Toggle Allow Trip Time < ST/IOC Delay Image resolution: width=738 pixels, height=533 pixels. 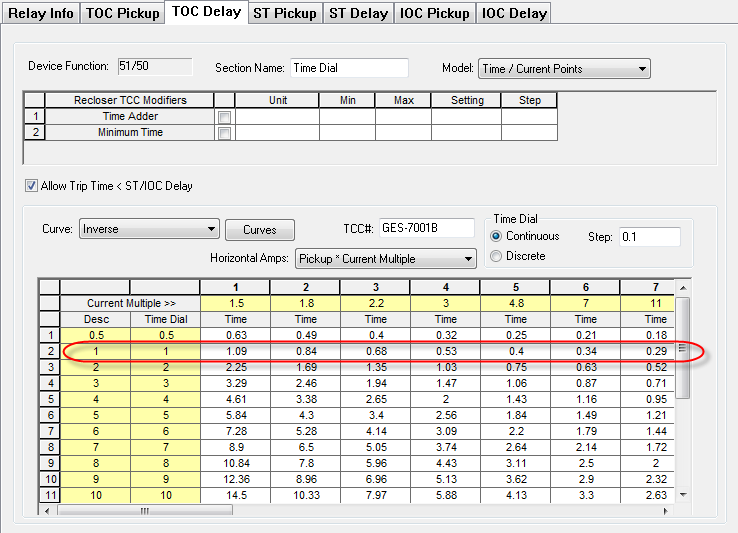31,186
